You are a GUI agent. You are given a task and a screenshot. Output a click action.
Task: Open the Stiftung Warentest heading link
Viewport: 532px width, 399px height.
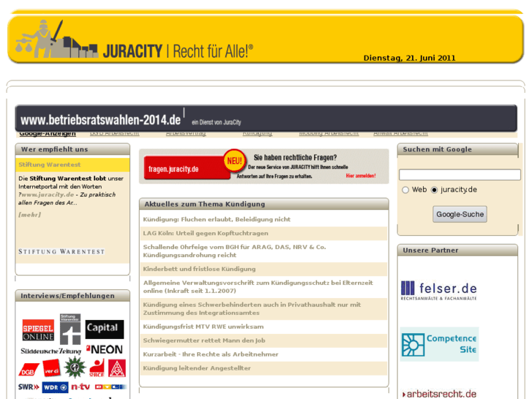50,164
